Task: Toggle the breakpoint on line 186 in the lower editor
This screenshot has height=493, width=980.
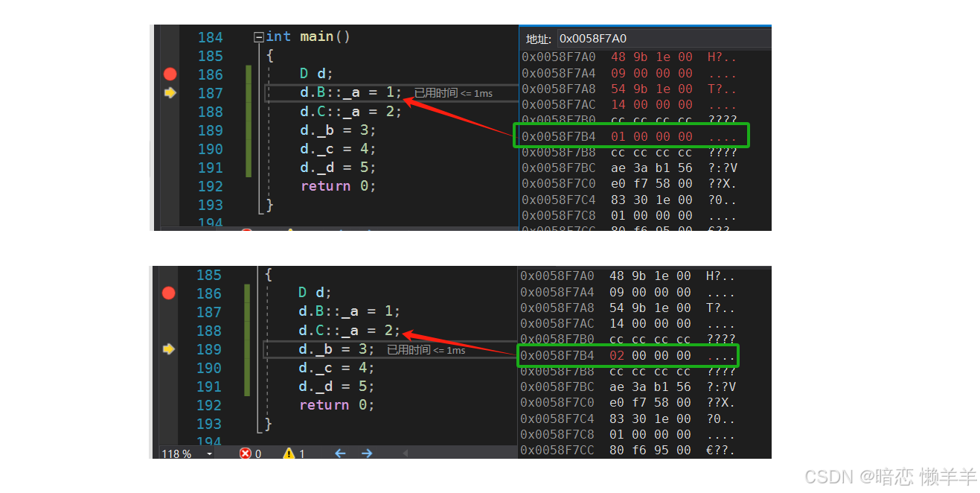Action: (169, 293)
